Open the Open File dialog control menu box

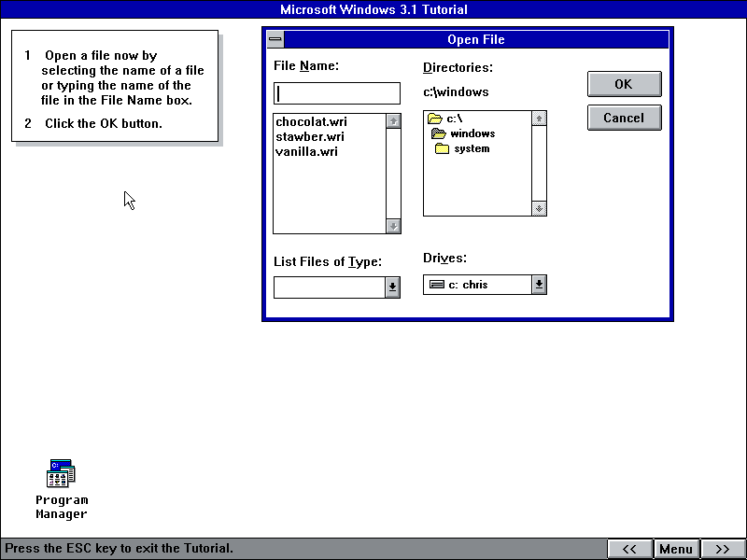click(x=275, y=39)
